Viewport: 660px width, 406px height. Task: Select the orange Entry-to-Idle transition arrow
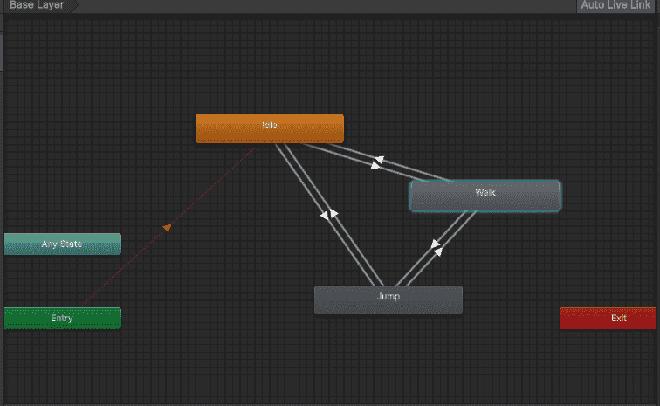tap(167, 227)
